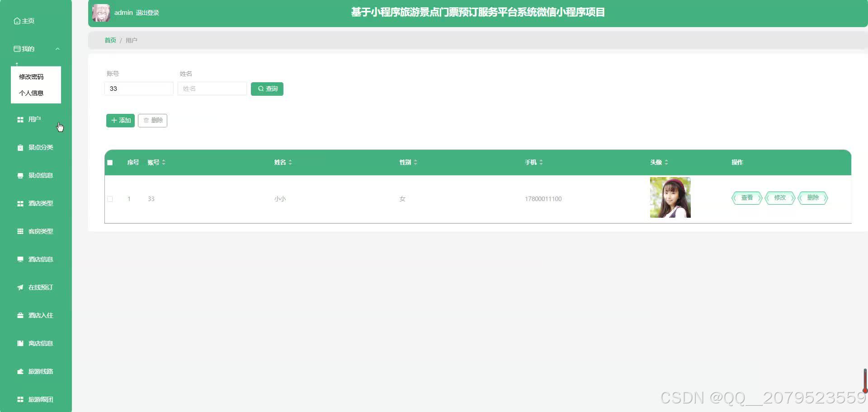This screenshot has height=412, width=868.
Task: Check the select-all checkbox in table header
Action: [x=110, y=162]
